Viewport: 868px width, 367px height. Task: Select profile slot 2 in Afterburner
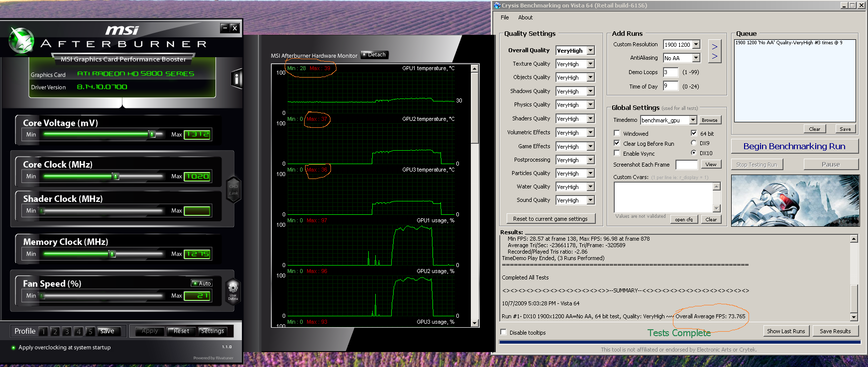point(55,332)
